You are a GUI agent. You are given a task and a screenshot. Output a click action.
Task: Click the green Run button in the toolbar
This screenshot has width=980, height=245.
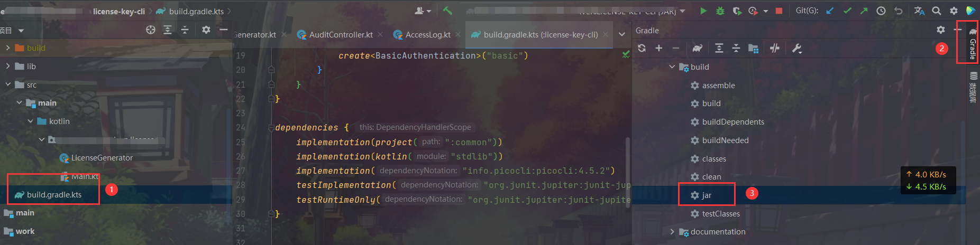click(703, 11)
